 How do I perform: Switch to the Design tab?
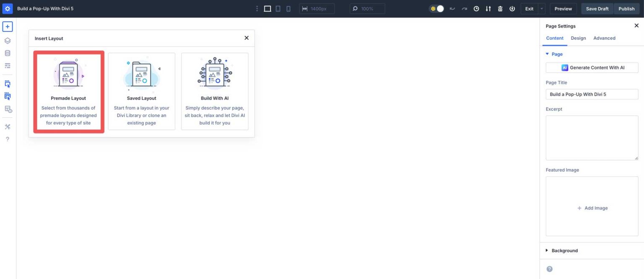(x=578, y=38)
